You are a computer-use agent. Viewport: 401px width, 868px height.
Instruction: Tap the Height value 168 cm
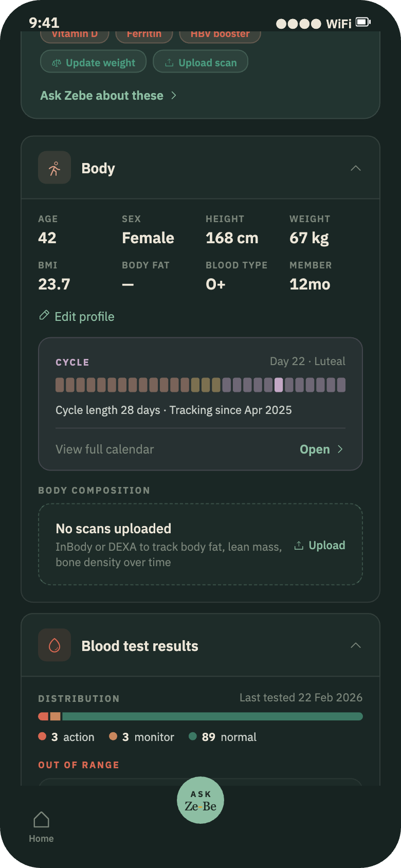coord(232,238)
